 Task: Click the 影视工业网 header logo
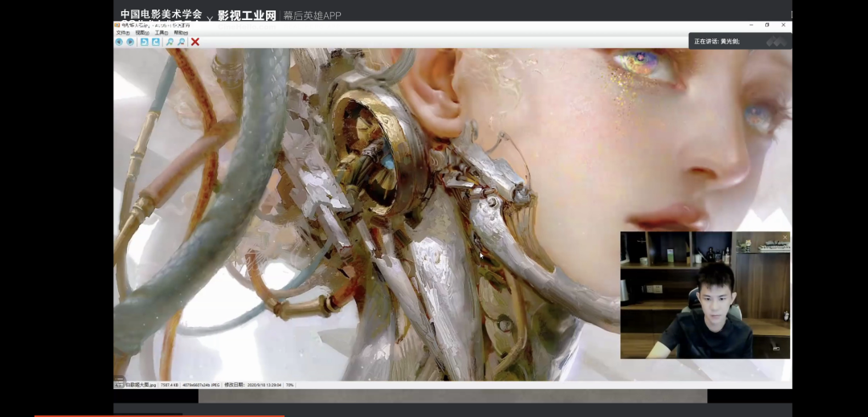(x=247, y=15)
